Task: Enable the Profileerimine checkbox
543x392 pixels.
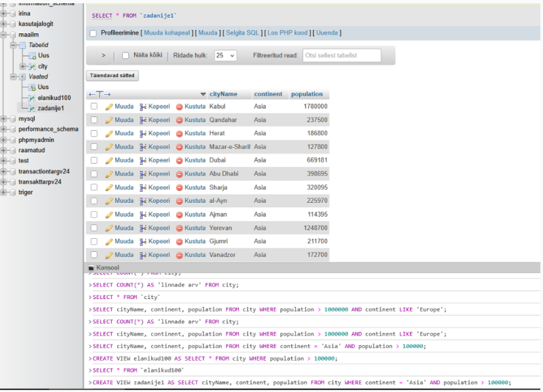Action: tap(93, 33)
